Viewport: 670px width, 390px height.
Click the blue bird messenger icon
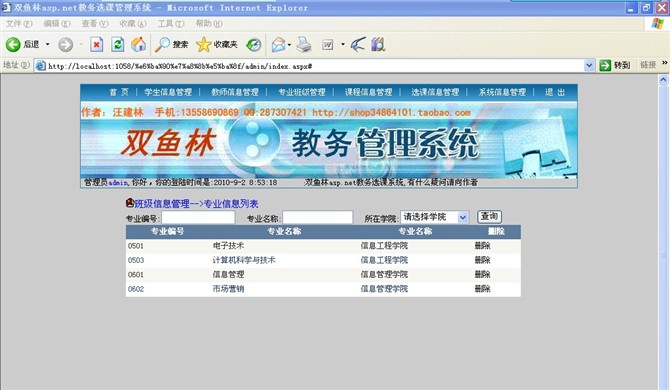(358, 44)
